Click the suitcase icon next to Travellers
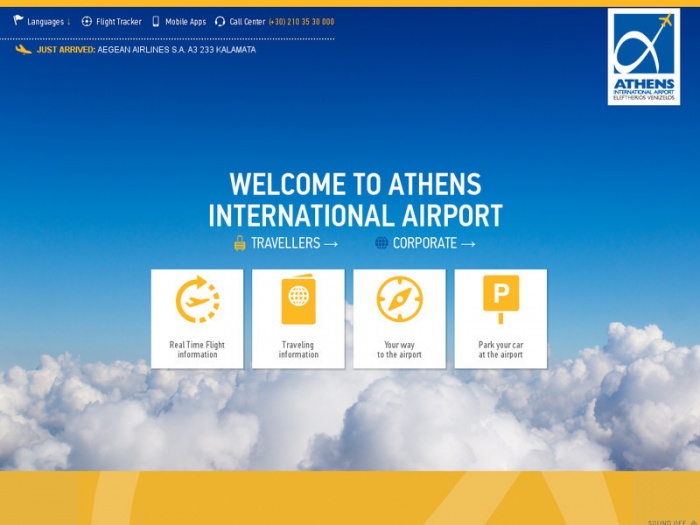This screenshot has width=700, height=525. [x=240, y=243]
